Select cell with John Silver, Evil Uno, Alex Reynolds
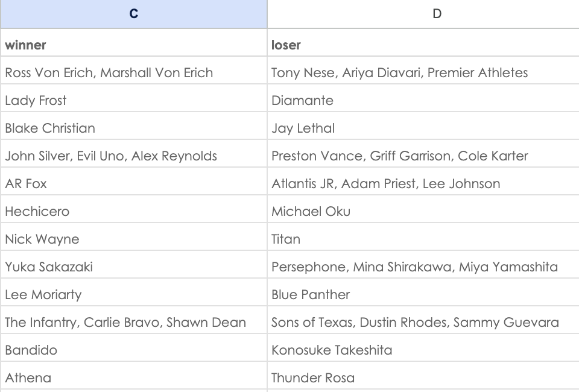Image resolution: width=579 pixels, height=392 pixels. click(134, 153)
